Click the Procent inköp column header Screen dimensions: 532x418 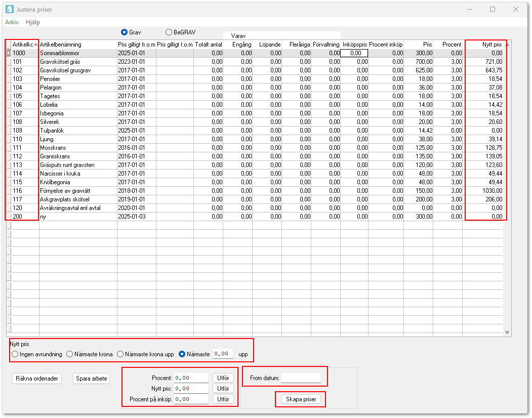point(386,45)
